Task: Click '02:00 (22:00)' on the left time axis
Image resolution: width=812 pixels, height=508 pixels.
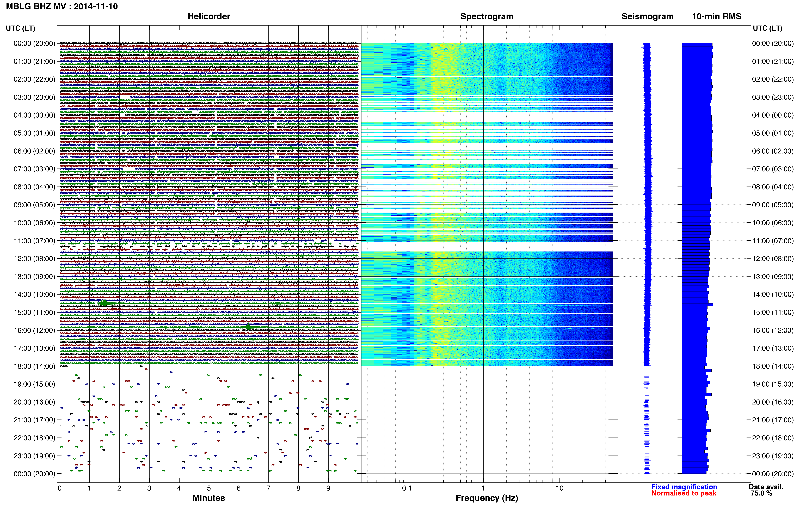Action: 34,79
